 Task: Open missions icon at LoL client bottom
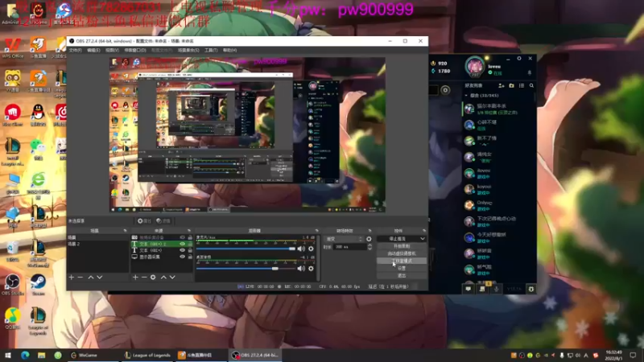482,289
